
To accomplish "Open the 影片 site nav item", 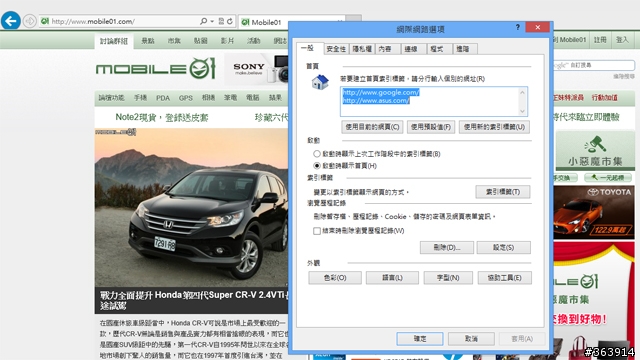I will (x=227, y=40).
